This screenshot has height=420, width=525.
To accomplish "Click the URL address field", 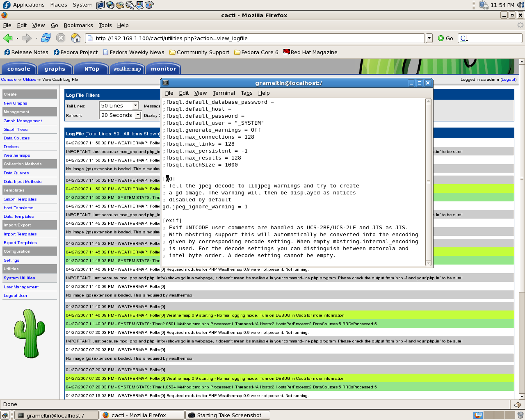I will 255,38.
